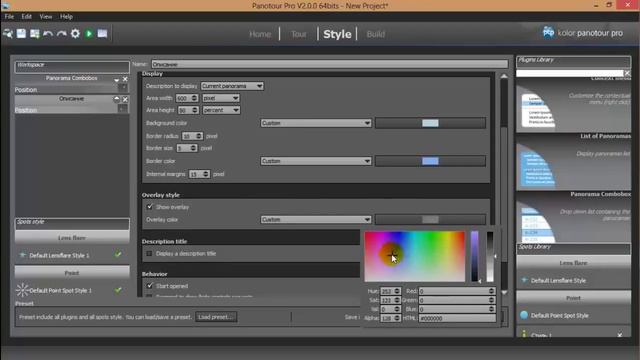Switch to the Build tab
This screenshot has height=360, width=640.
click(x=376, y=34)
